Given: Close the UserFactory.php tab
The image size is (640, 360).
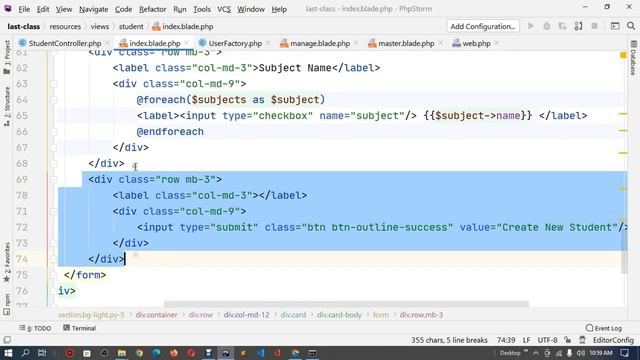Looking at the screenshot, I should (268, 43).
